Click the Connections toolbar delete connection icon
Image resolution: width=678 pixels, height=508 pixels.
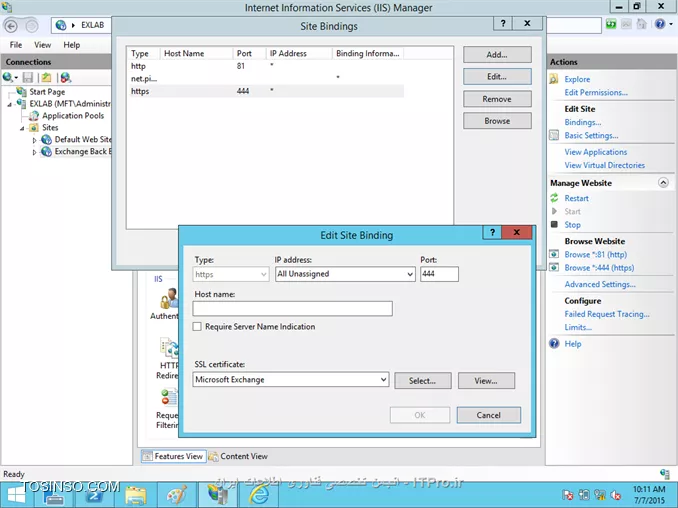pyautogui.click(x=65, y=77)
